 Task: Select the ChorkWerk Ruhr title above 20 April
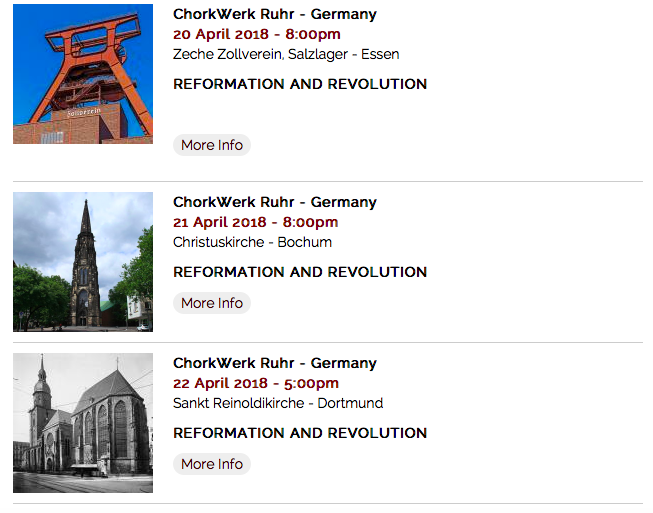coord(275,14)
